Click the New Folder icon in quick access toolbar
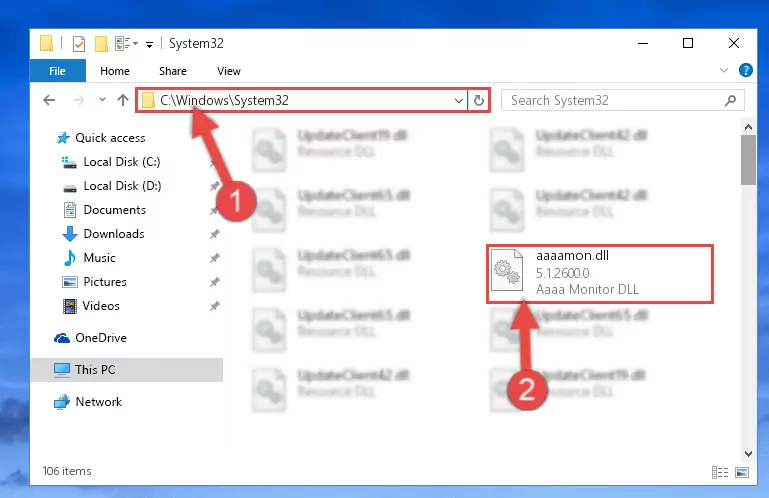 click(101, 44)
